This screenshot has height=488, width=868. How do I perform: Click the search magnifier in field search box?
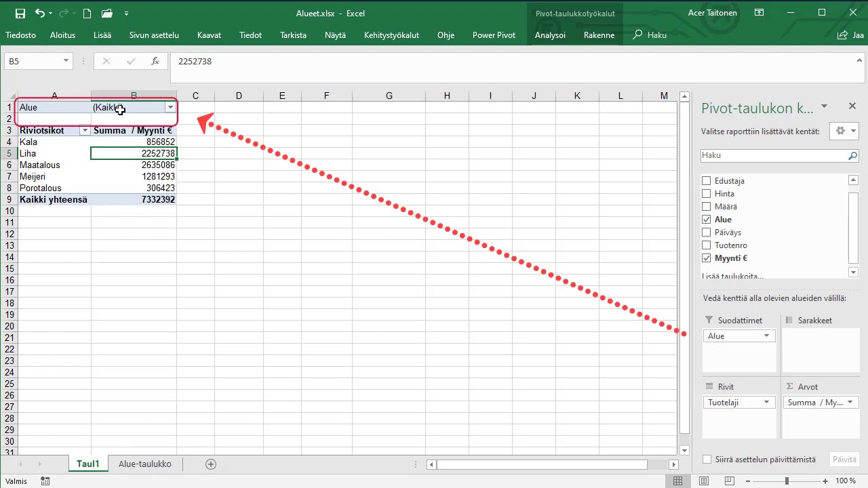[x=852, y=155]
